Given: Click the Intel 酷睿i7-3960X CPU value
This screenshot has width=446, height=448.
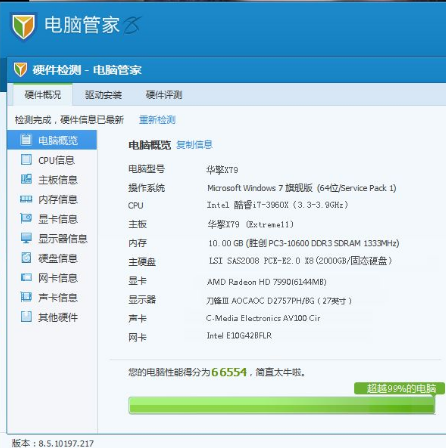Looking at the screenshot, I should (x=277, y=205).
